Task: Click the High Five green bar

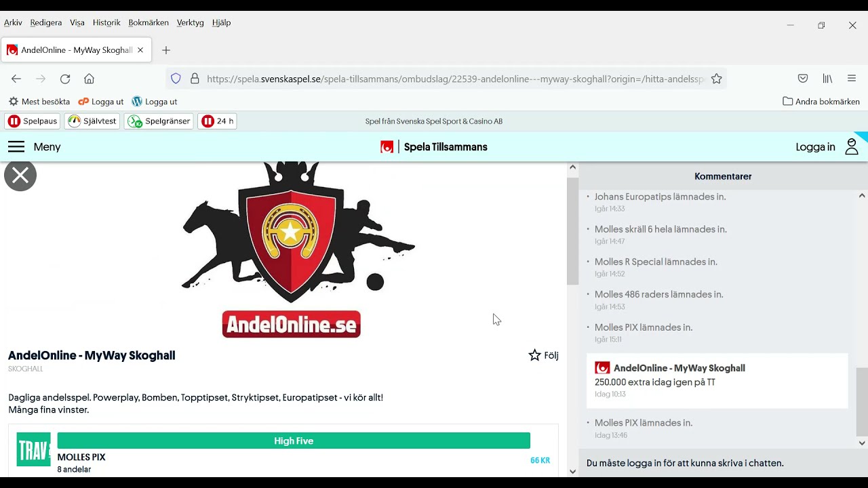Action: pos(294,441)
